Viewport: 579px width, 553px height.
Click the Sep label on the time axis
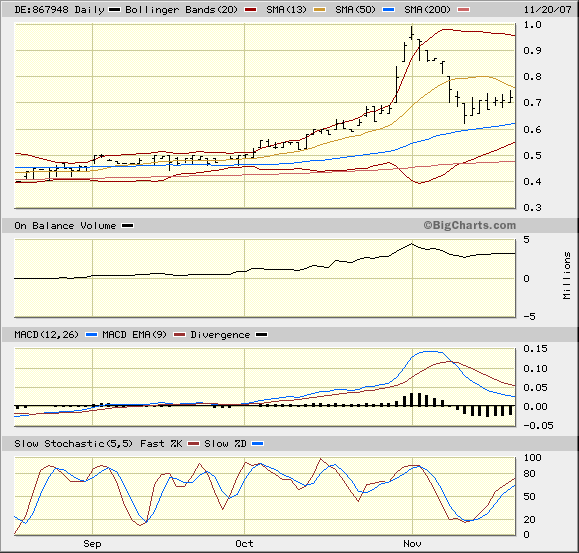point(92,543)
